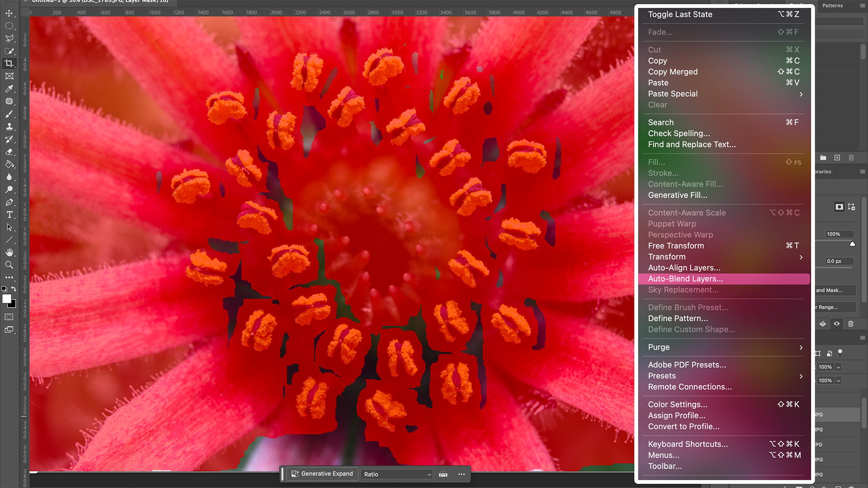
Task: Select the Blur tool
Action: point(9,177)
